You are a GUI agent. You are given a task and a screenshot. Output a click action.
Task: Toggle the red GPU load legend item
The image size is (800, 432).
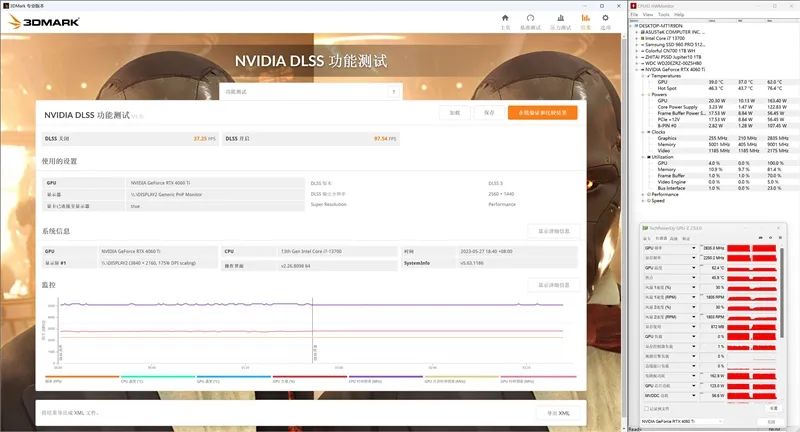[x=310, y=379]
